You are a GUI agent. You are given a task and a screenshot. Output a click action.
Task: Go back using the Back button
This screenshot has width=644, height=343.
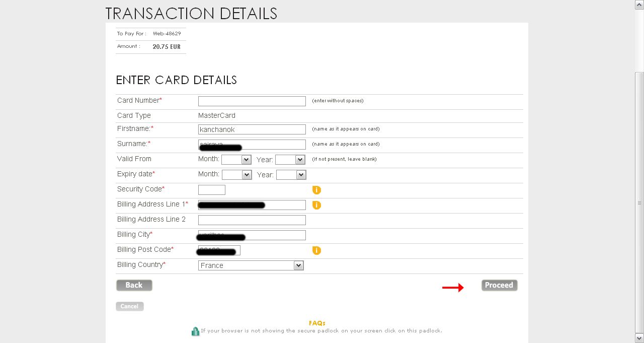coord(134,285)
